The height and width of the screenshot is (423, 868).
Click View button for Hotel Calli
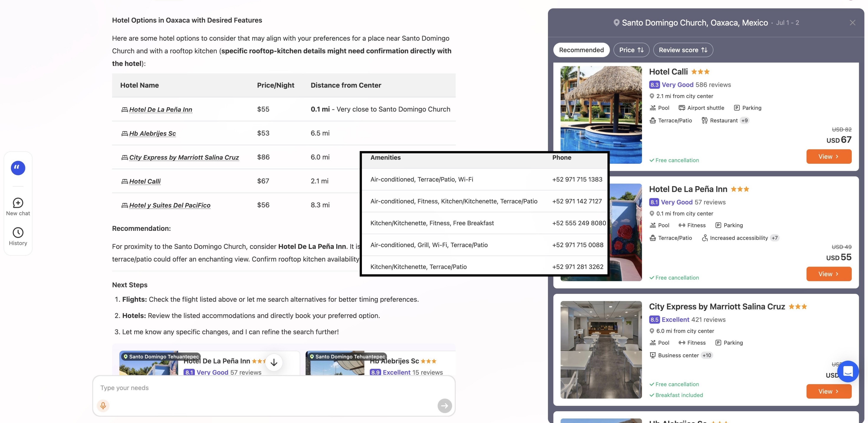tap(829, 156)
